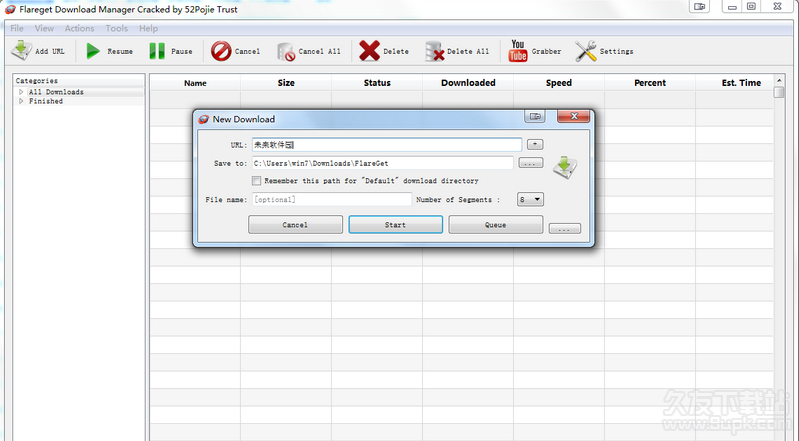Close the New Download dialog

(x=574, y=117)
